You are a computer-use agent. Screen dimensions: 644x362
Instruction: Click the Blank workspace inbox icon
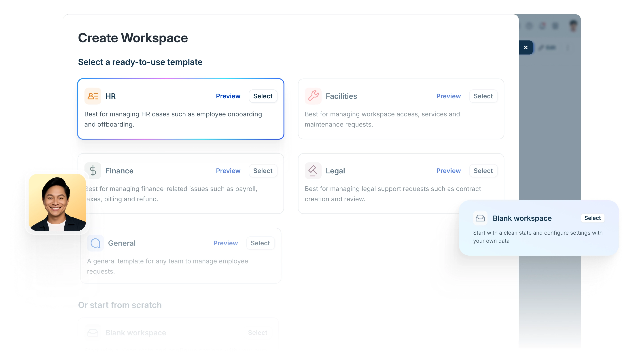480,218
